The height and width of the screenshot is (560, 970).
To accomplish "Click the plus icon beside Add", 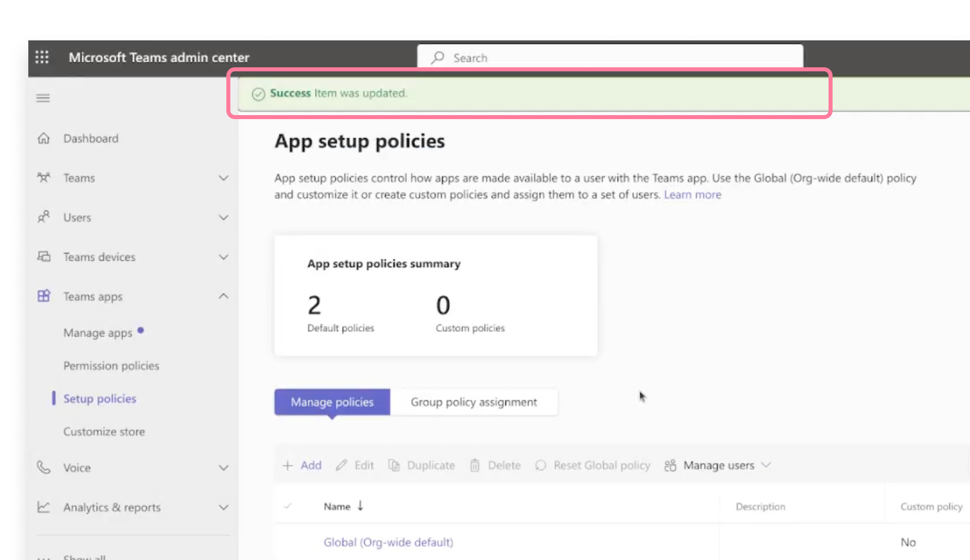I will pyautogui.click(x=288, y=465).
